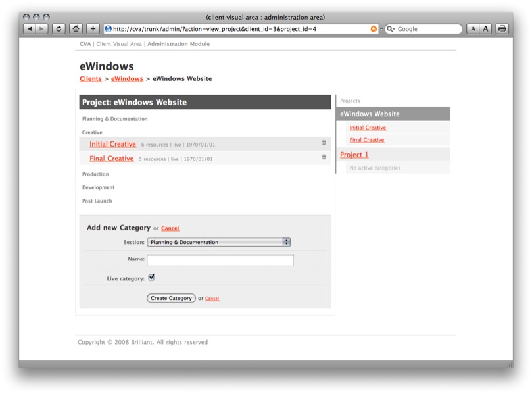This screenshot has height=394, width=532.
Task: Click the browser Forward arrow button
Action: point(41,29)
